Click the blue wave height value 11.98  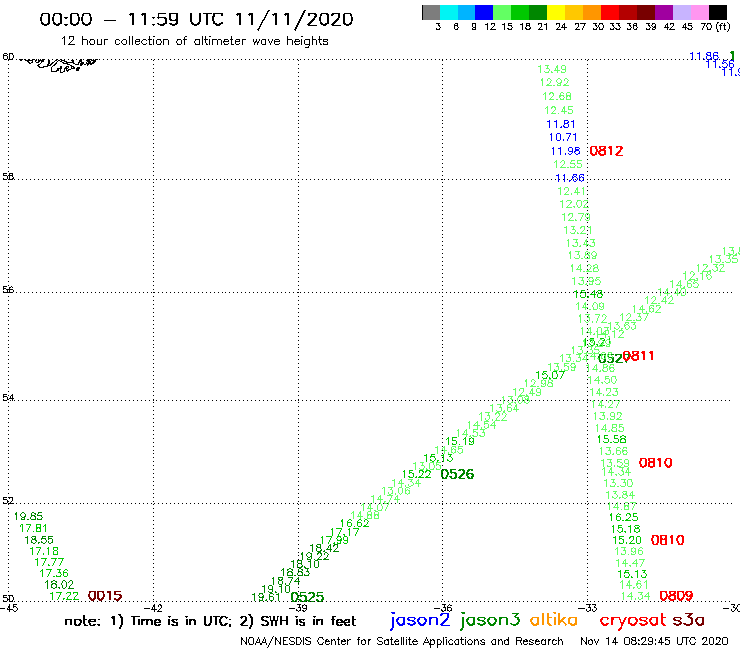565,151
